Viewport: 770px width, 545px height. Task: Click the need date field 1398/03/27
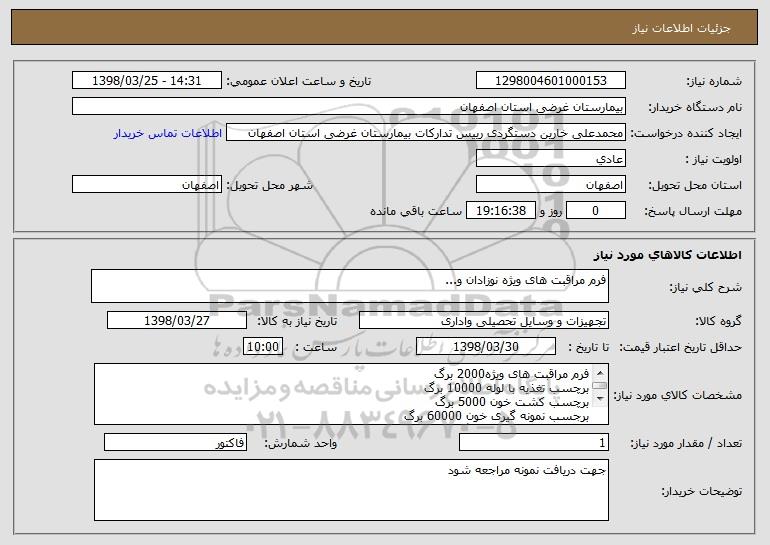(177, 321)
